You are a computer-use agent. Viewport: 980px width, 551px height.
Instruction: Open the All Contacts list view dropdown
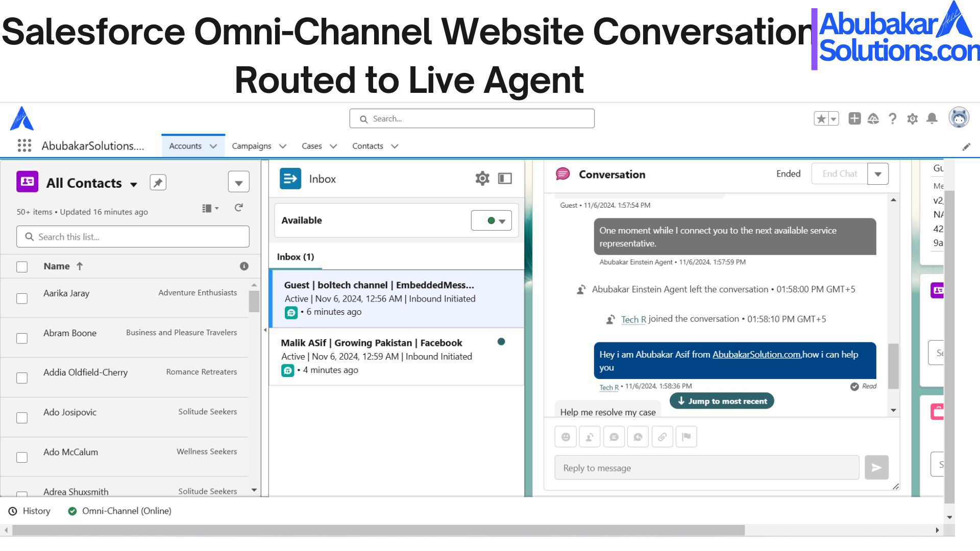(x=134, y=184)
